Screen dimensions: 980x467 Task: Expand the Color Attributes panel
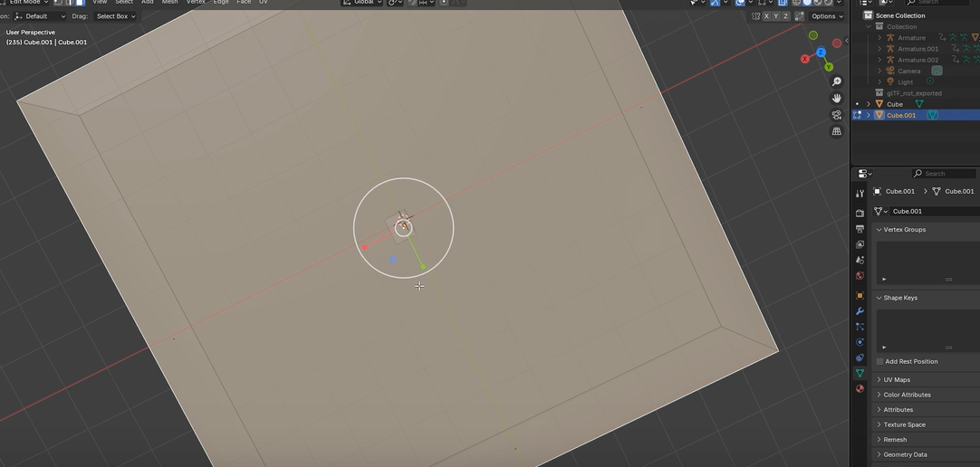pyautogui.click(x=879, y=395)
